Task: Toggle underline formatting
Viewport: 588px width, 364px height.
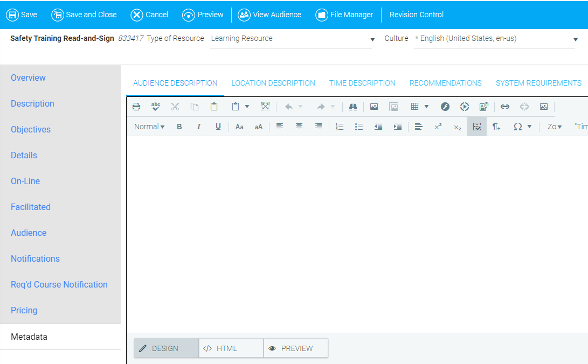Action: click(218, 127)
